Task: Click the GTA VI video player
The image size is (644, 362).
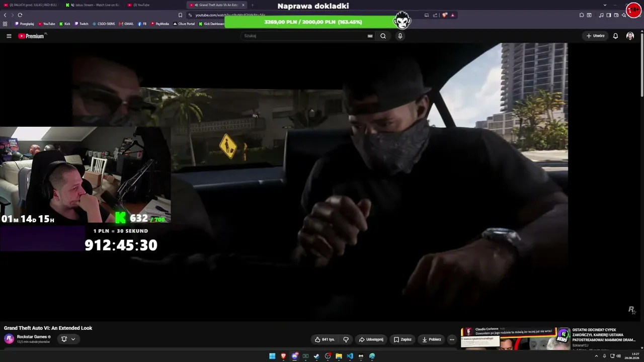Action: point(322,181)
